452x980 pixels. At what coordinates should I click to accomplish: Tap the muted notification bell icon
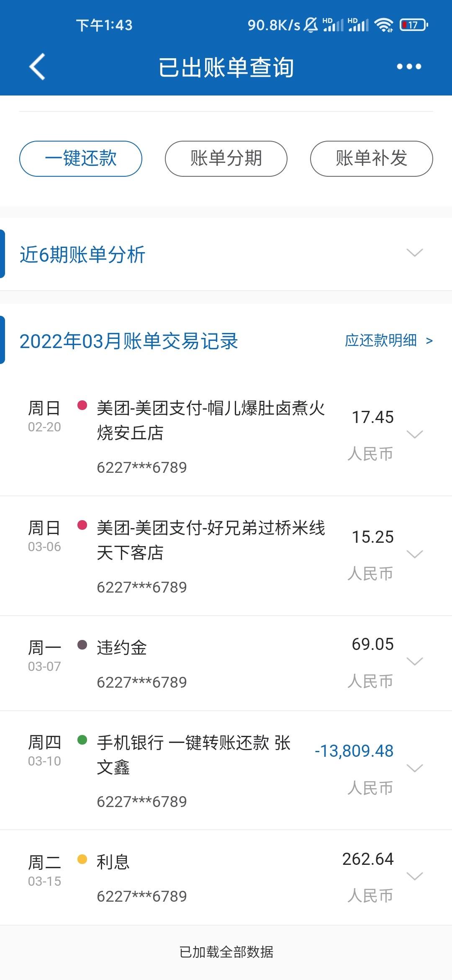click(311, 25)
